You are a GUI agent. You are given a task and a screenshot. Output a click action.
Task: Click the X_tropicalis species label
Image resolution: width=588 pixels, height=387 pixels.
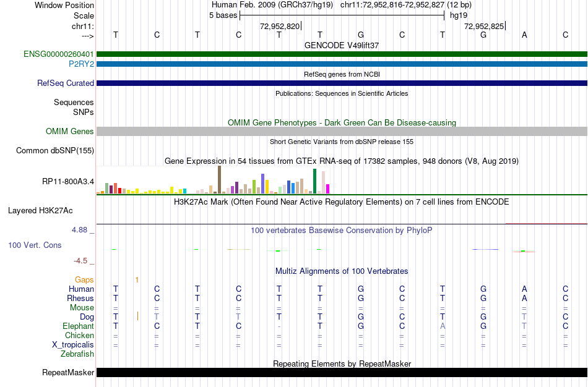pyautogui.click(x=73, y=345)
